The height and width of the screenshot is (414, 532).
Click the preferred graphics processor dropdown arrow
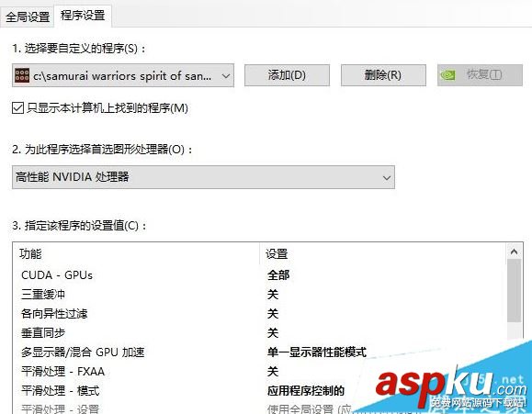coord(387,177)
